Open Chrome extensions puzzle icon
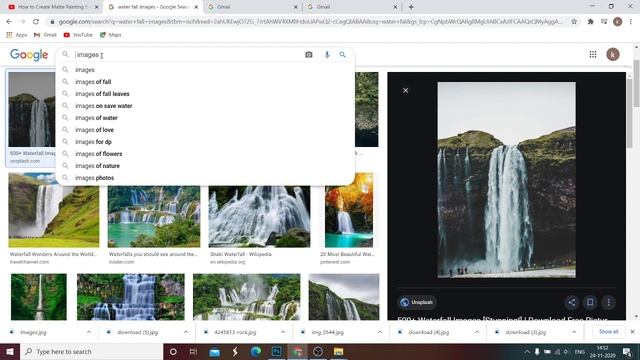The height and width of the screenshot is (360, 640). coord(590,21)
